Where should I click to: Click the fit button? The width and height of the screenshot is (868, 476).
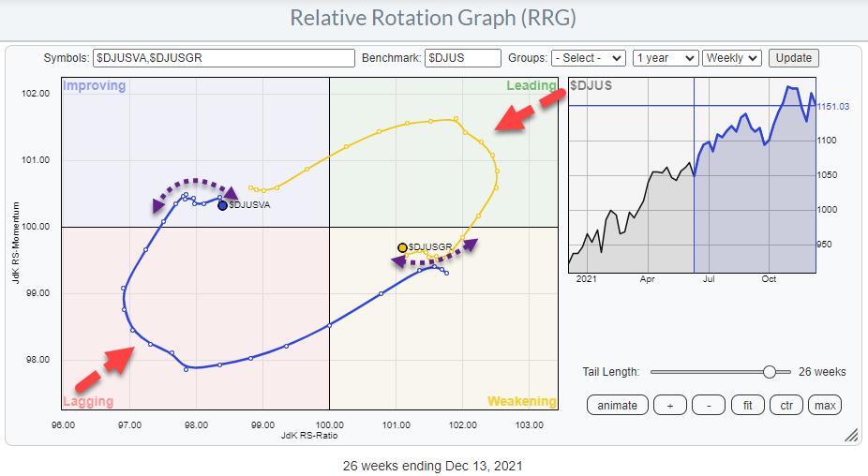[747, 405]
